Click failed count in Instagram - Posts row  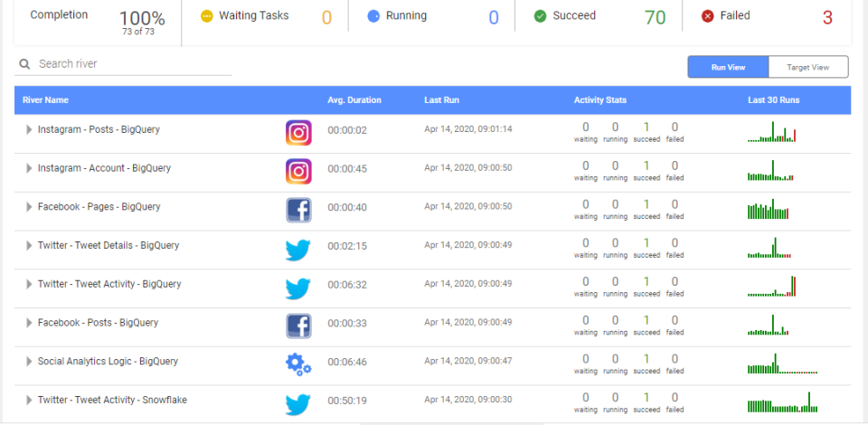pos(675,127)
